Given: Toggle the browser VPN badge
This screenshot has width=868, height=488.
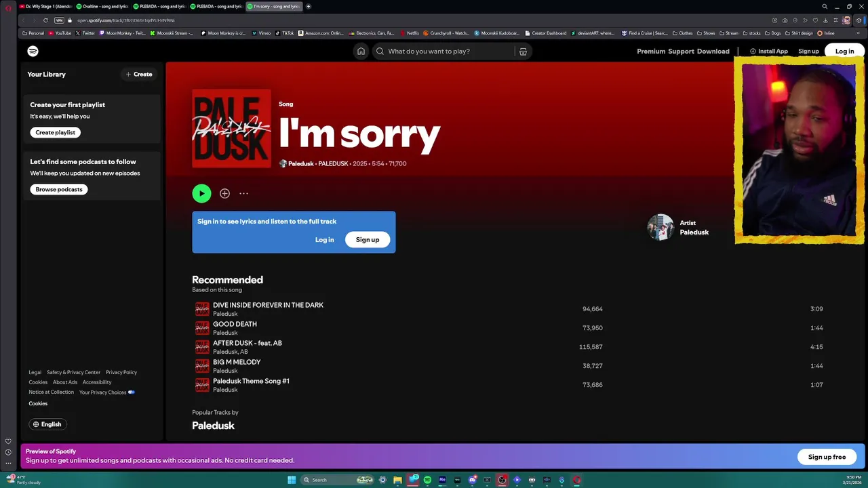Looking at the screenshot, I should (59, 20).
